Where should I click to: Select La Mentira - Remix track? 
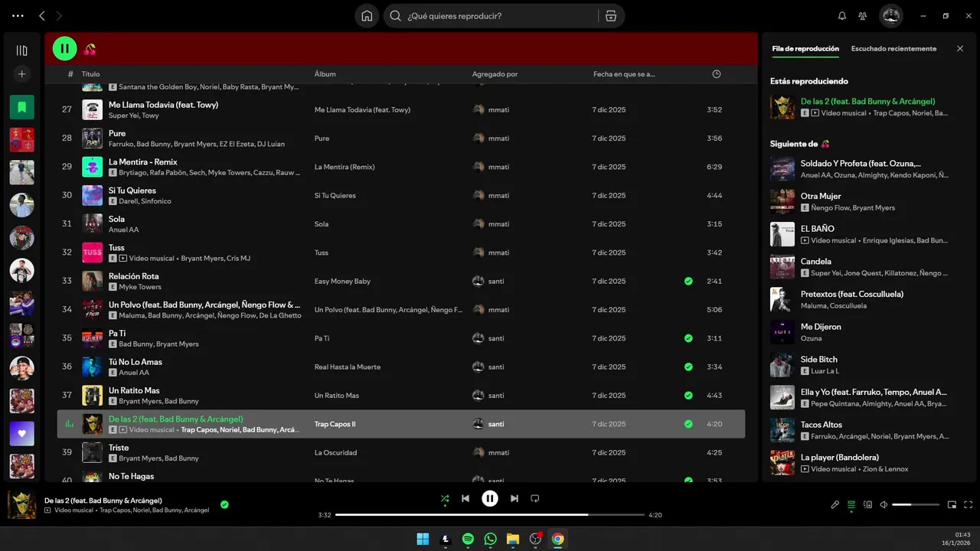click(x=401, y=167)
